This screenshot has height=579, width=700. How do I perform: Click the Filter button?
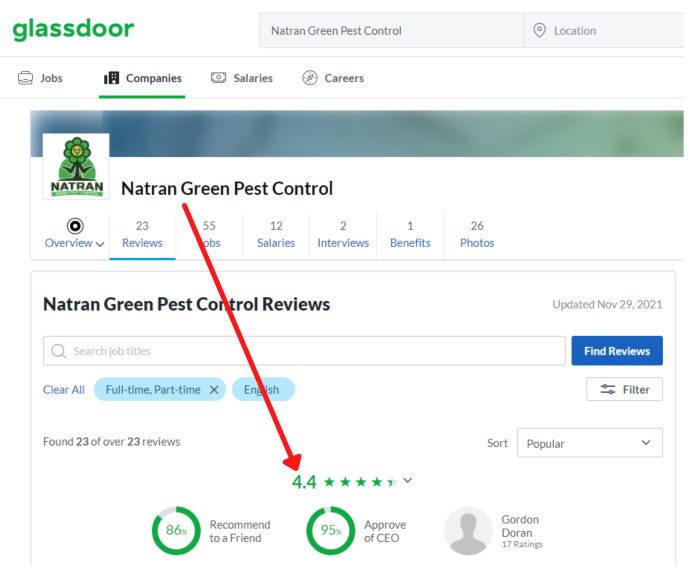[625, 389]
